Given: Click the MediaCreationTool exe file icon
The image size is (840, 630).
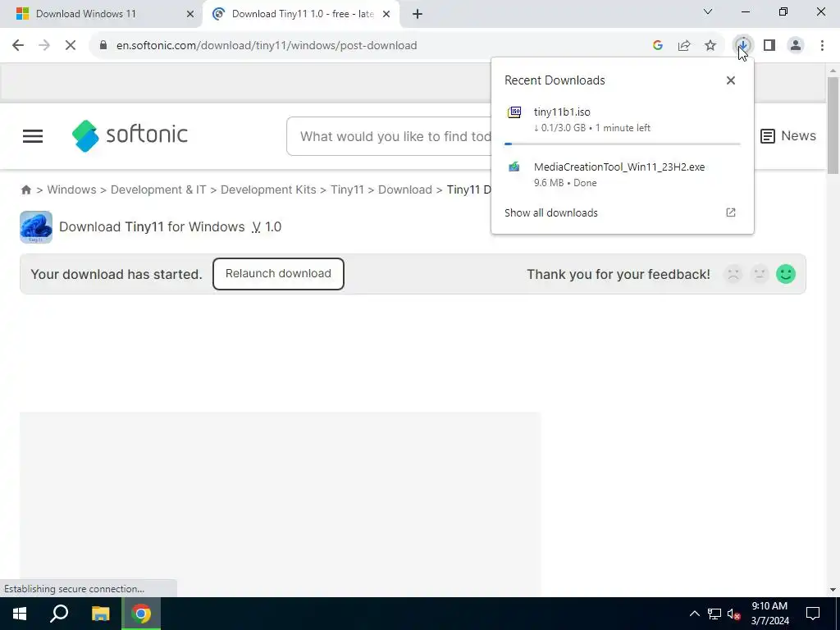Looking at the screenshot, I should (514, 167).
